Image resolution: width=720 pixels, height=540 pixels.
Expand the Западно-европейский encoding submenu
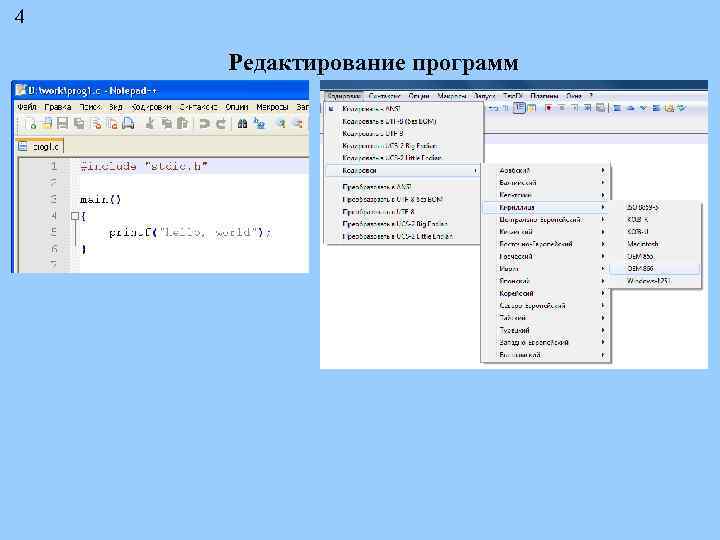tap(546, 342)
